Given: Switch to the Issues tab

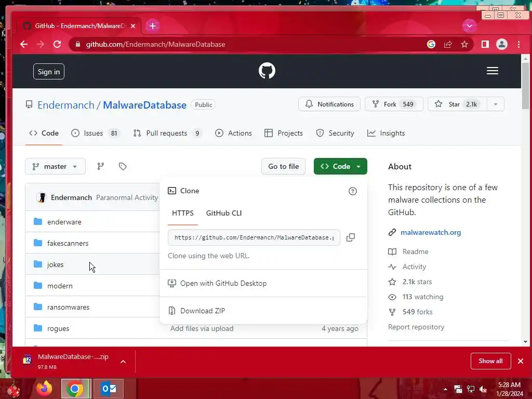Looking at the screenshot, I should tap(95, 133).
